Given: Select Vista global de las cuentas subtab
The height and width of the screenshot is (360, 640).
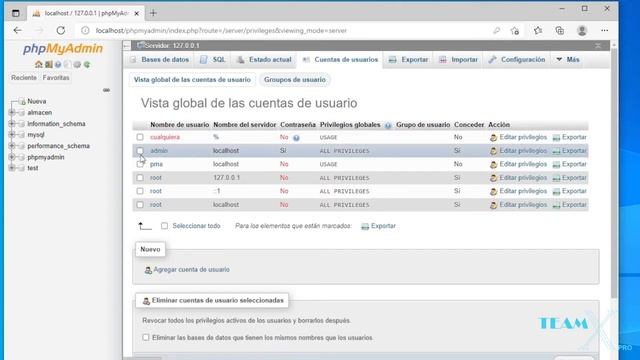Looking at the screenshot, I should (192, 80).
